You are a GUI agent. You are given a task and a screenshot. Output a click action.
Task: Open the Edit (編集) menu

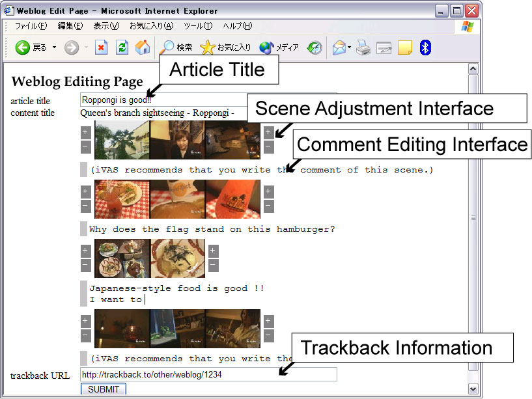point(70,26)
